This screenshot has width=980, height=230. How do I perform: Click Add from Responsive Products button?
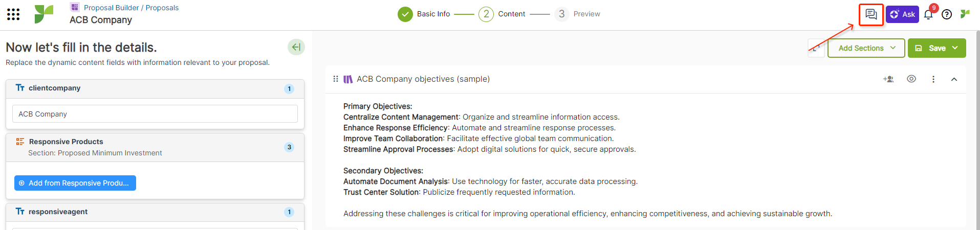(x=75, y=183)
